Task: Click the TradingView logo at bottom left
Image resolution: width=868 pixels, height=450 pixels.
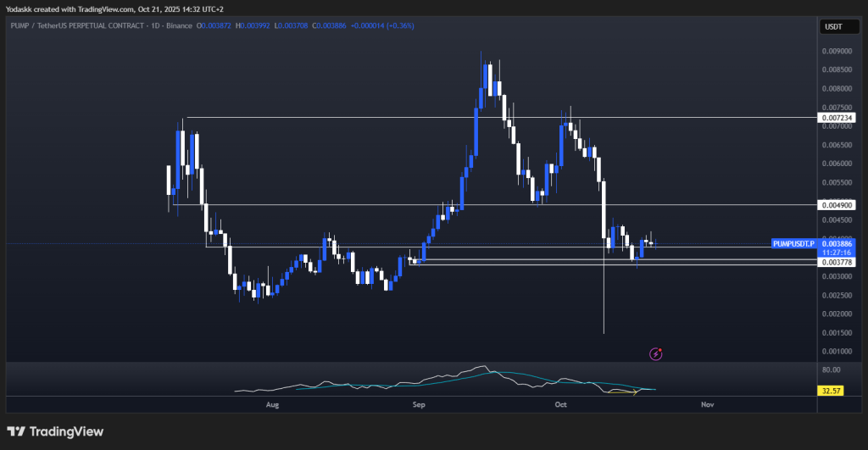Action: (55, 431)
